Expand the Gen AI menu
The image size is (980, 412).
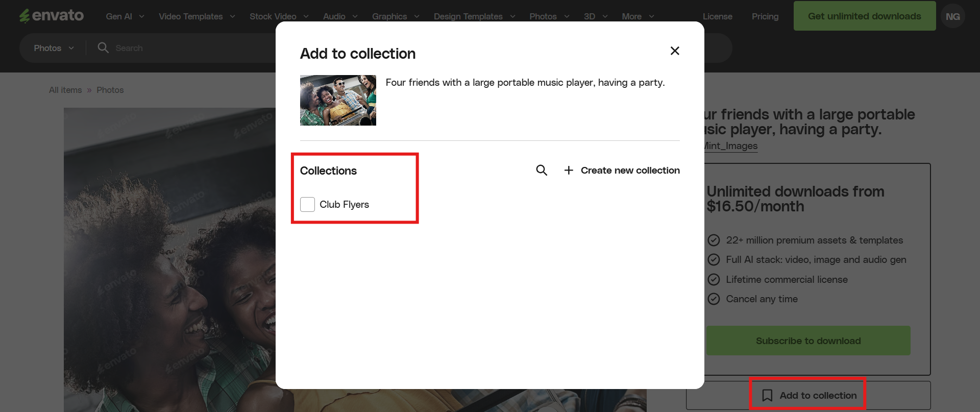point(125,16)
